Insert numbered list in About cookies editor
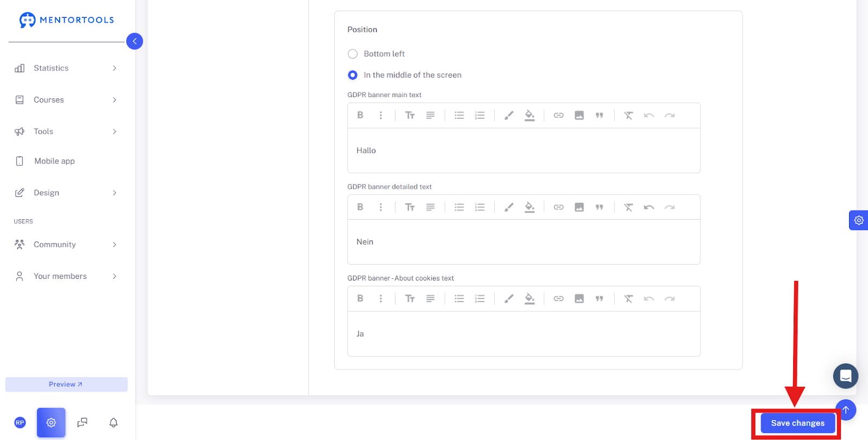Image resolution: width=868 pixels, height=440 pixels. coord(480,298)
